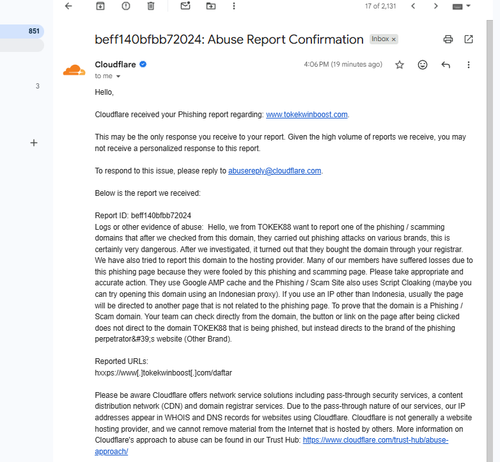
Task: Star the Cloudflare message
Action: coord(399,65)
